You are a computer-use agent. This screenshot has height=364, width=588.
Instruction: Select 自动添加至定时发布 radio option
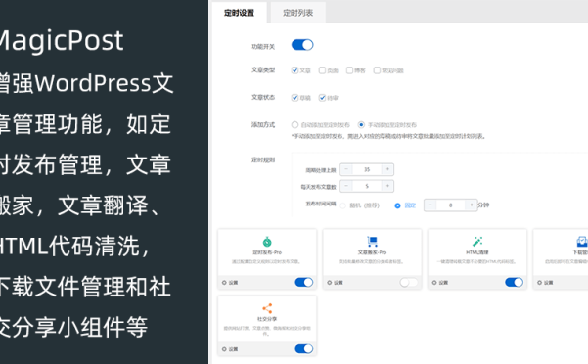tap(294, 125)
